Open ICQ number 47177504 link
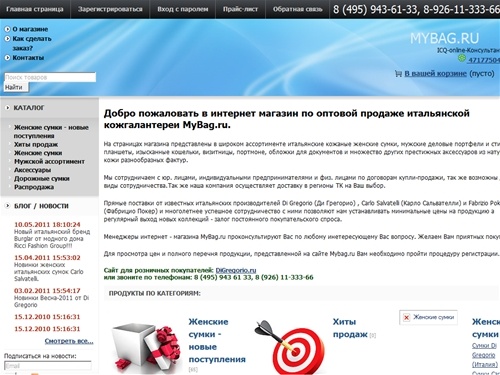The image size is (500, 375). point(484,60)
